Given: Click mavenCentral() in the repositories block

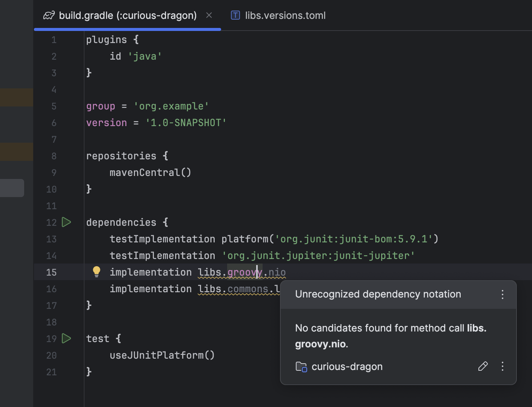Looking at the screenshot, I should [x=150, y=173].
